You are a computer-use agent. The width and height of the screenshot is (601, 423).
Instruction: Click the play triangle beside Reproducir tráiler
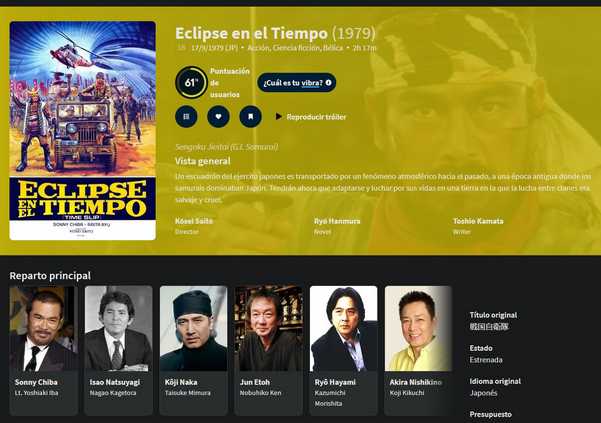click(279, 116)
